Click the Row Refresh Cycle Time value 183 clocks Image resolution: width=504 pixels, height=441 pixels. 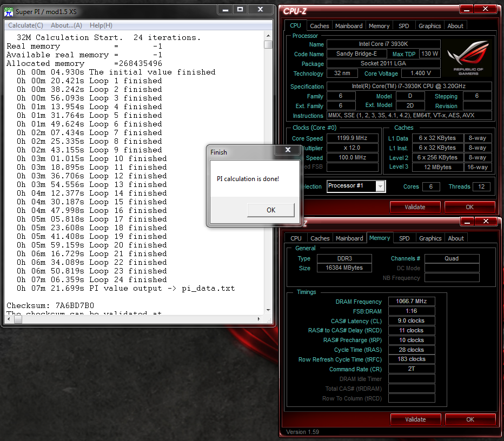coord(412,359)
